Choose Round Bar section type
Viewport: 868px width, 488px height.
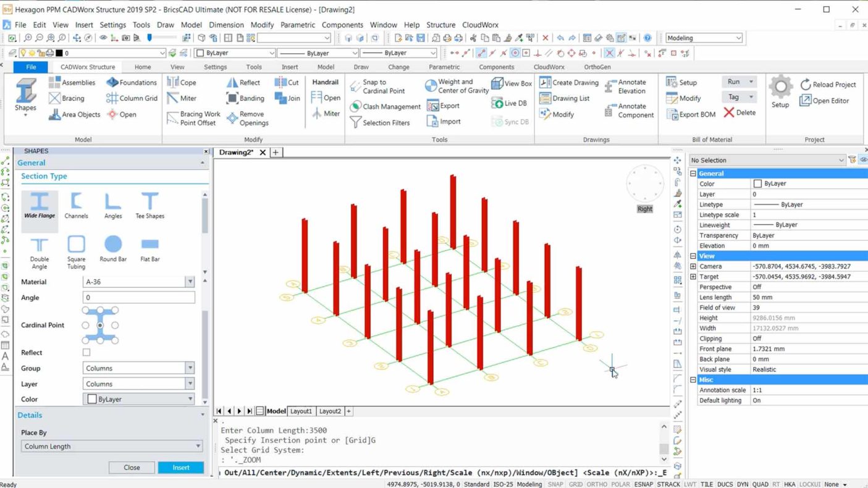(x=113, y=249)
